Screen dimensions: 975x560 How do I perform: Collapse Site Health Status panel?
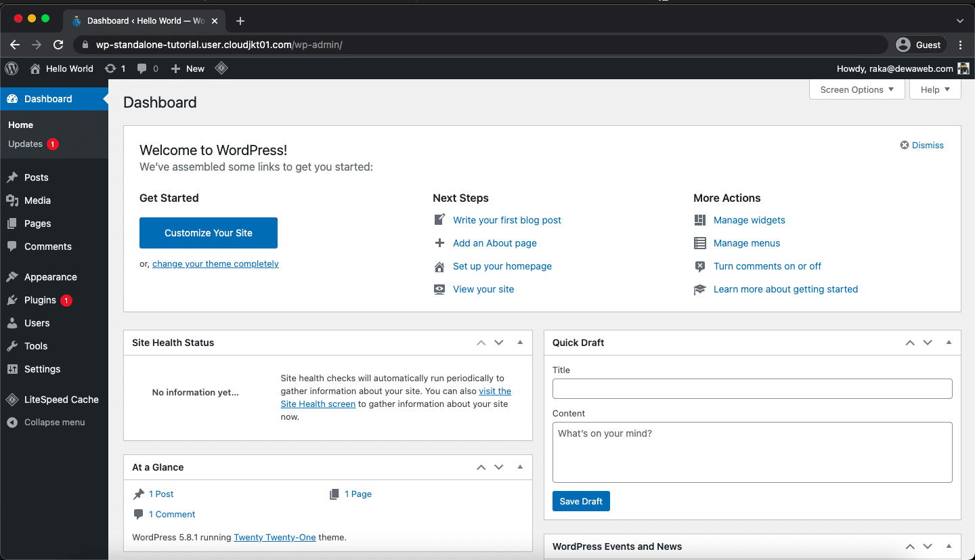520,343
